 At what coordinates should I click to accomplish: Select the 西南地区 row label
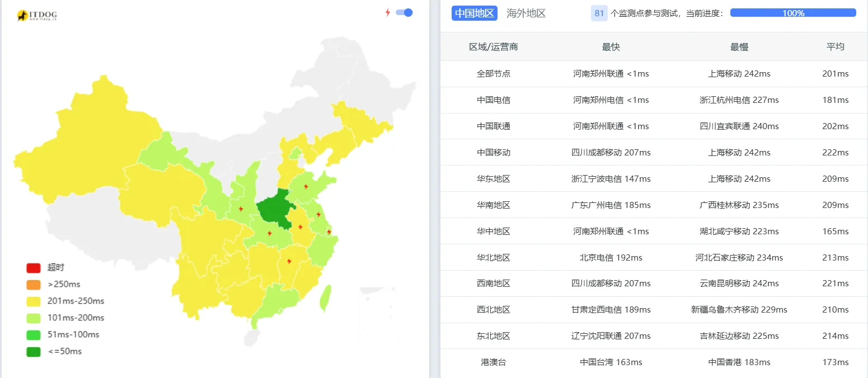[x=494, y=283]
